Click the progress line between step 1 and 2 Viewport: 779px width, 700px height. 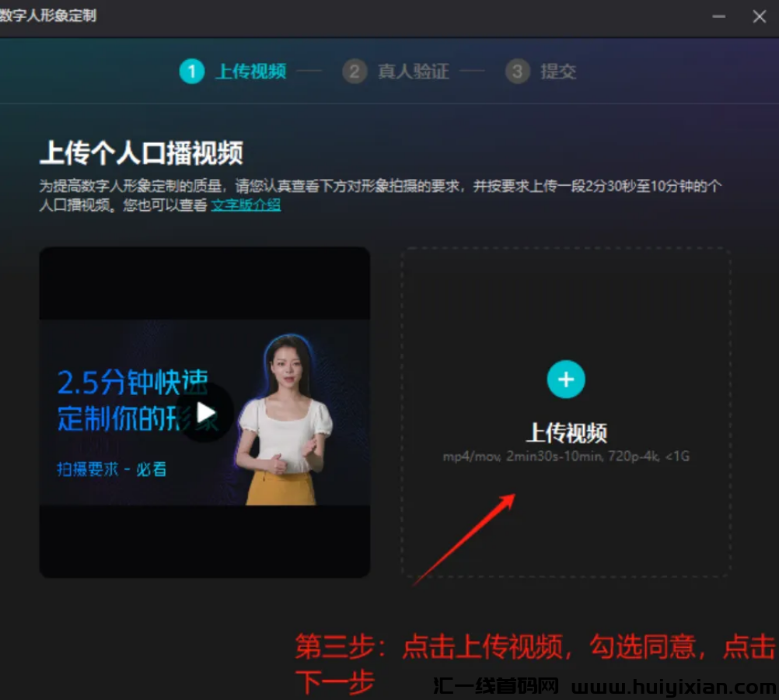click(x=309, y=72)
